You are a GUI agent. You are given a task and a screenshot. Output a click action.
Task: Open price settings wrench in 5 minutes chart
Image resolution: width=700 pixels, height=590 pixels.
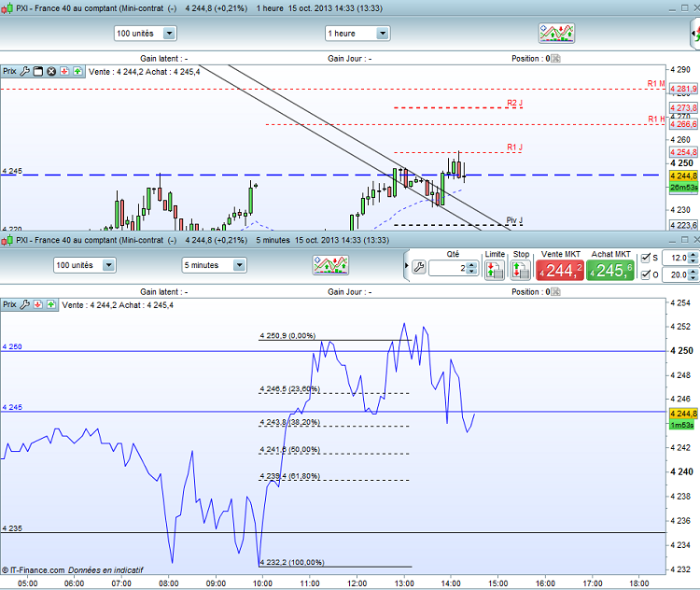25,304
